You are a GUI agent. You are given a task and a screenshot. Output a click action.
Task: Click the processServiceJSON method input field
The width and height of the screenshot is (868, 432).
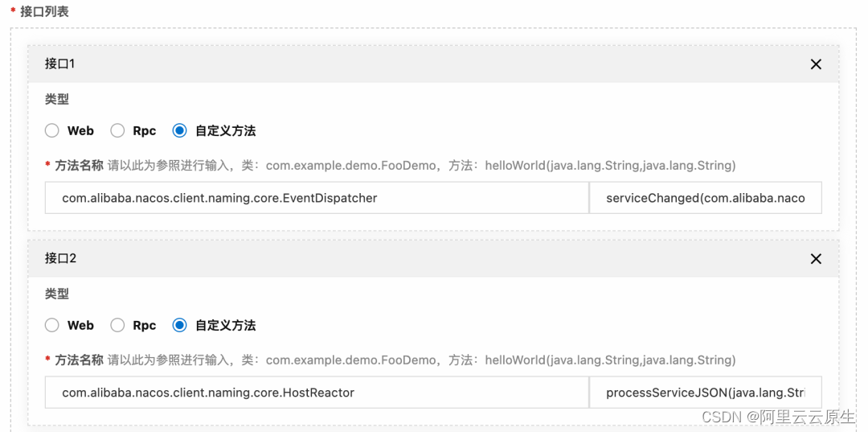point(706,392)
